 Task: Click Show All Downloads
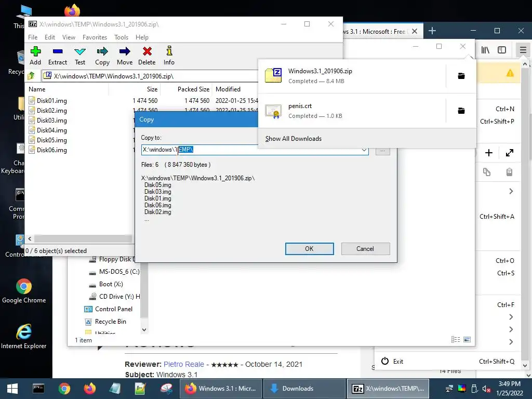[x=293, y=139]
